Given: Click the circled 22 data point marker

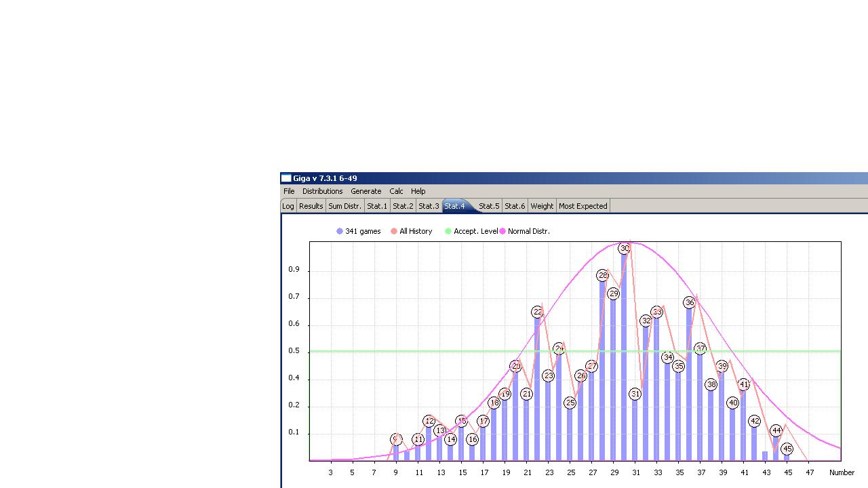Looking at the screenshot, I should pyautogui.click(x=538, y=312).
